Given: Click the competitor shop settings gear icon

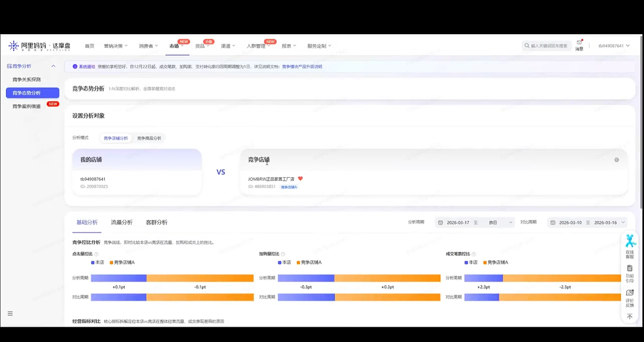Looking at the screenshot, I should 617,160.
